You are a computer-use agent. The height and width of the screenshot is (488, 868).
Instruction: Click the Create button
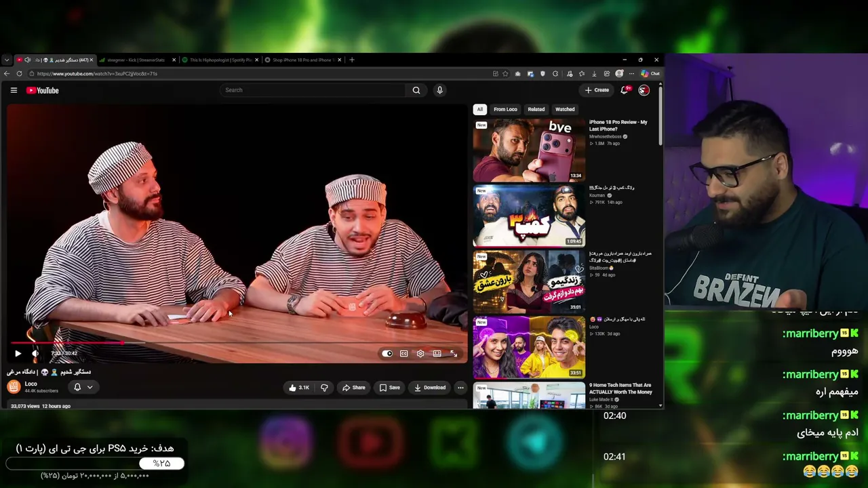click(597, 90)
